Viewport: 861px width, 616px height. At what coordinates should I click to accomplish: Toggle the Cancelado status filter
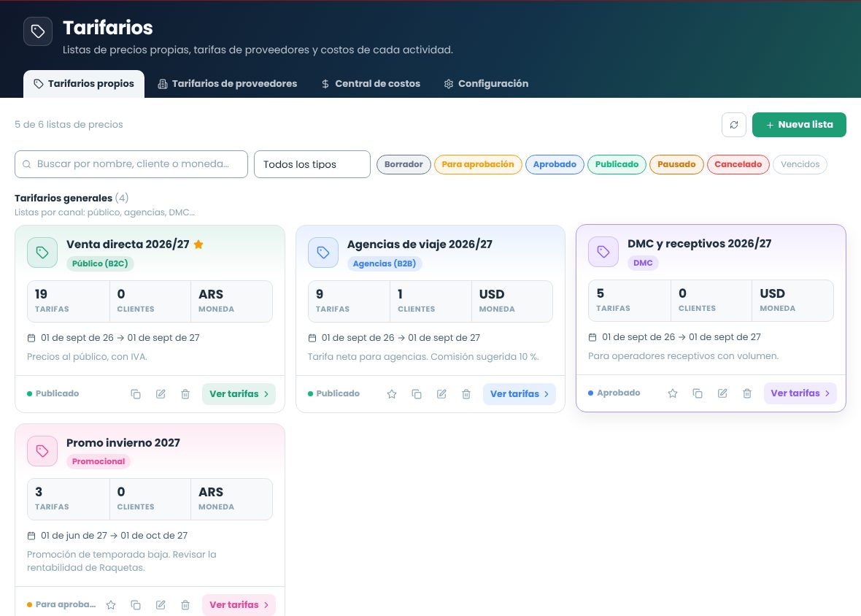click(x=738, y=164)
